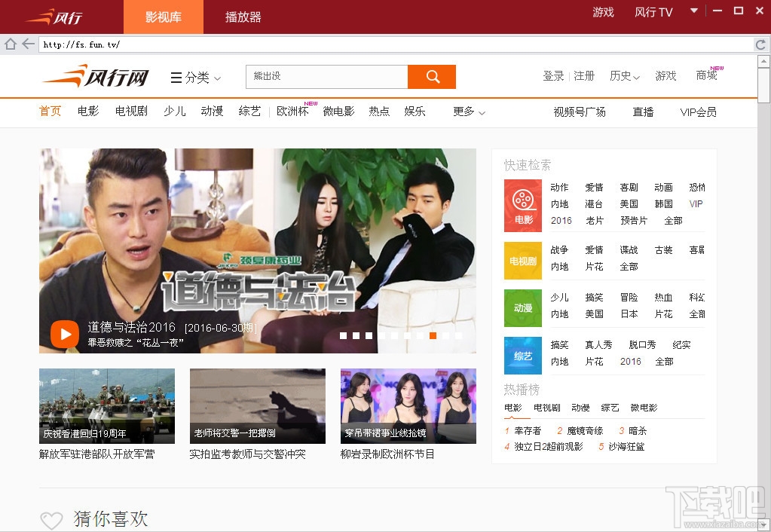
Task: Switch to the 播放器 tab
Action: point(243,17)
